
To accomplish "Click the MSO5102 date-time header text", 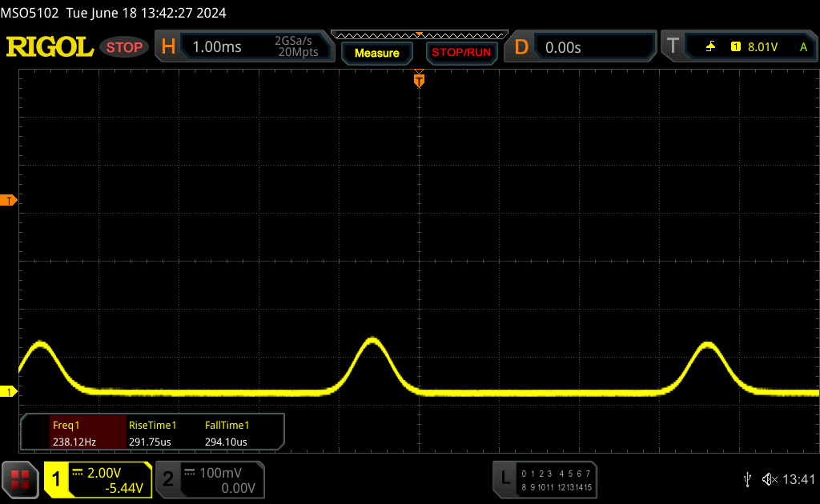I will (114, 13).
